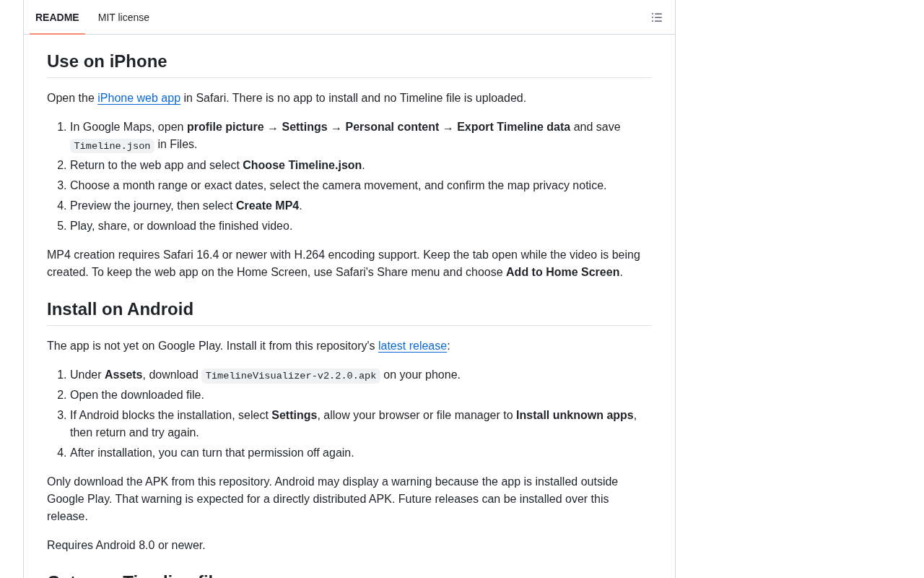Click 'Open the downloaded file.' step
Screen dimensions: 924x578
click(x=137, y=394)
